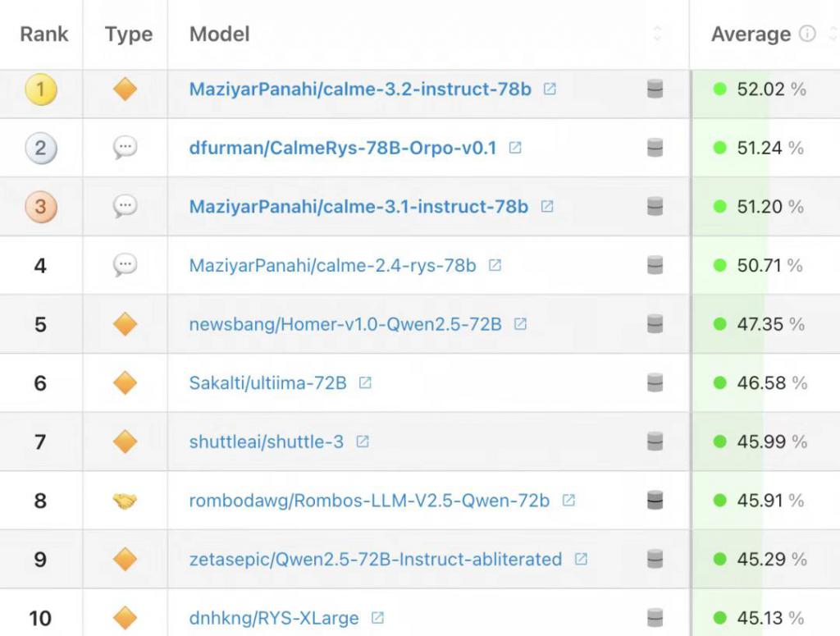Click chat bubble type icon for calme-2.4-rys-78b
This screenshot has height=636, width=840.
point(126,265)
